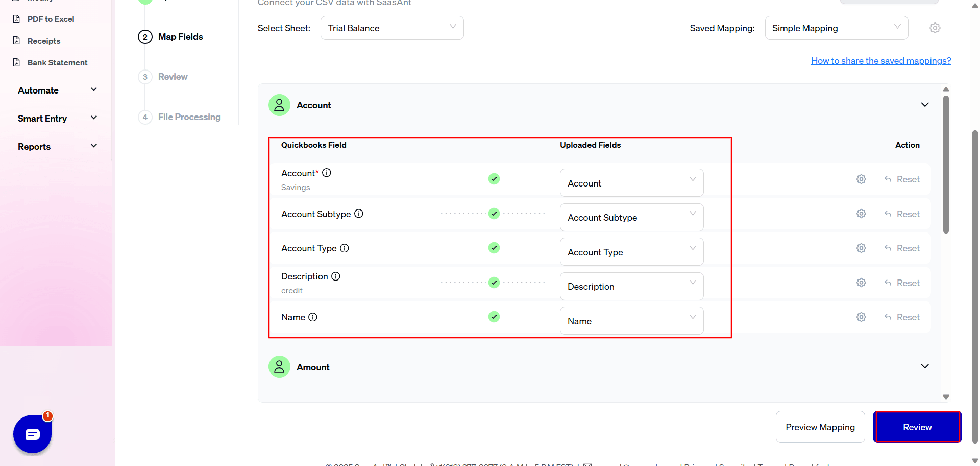Open Bank Statement sidebar item
Image resolution: width=980 pixels, height=466 pixels.
[57, 62]
